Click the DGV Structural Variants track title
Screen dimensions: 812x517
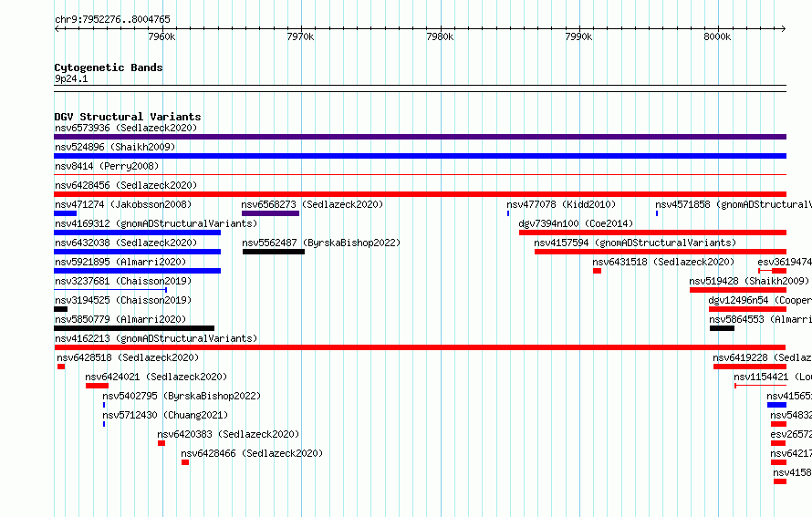(x=128, y=117)
